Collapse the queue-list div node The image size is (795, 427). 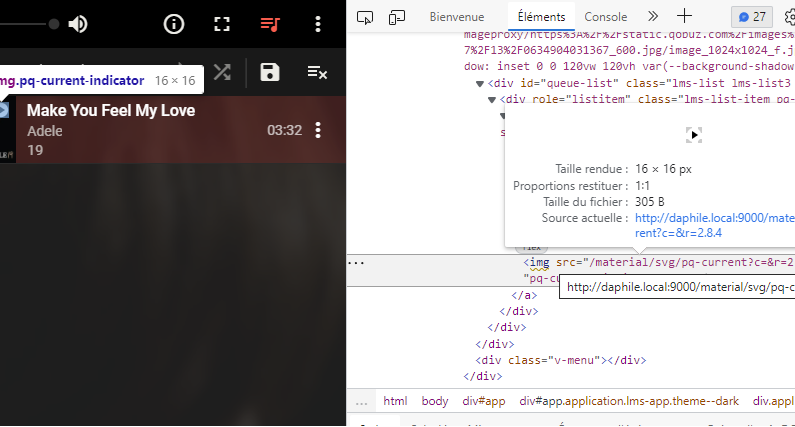(480, 84)
